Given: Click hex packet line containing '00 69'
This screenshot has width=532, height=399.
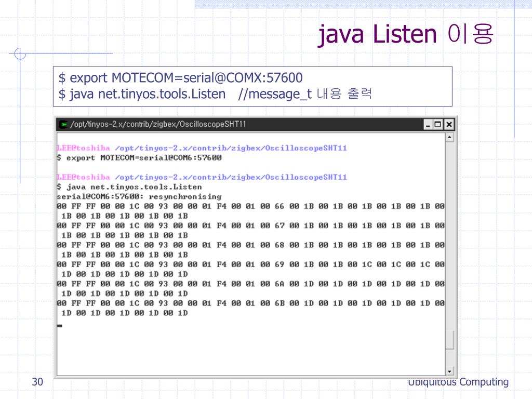Looking at the screenshot, I should [x=251, y=264].
